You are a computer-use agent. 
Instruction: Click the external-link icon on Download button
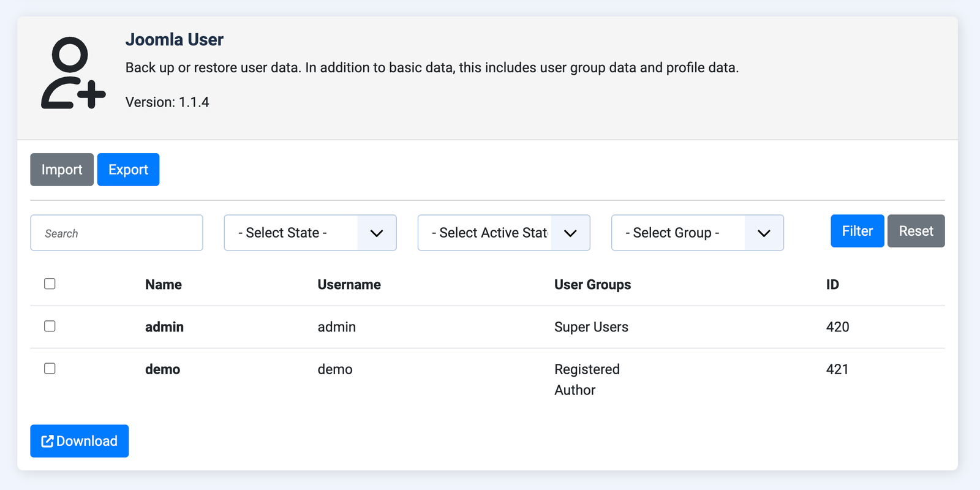pyautogui.click(x=47, y=441)
